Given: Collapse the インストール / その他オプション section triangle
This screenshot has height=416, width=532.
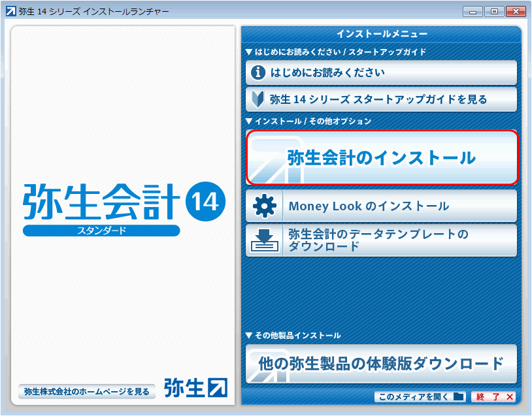Looking at the screenshot, I should pyautogui.click(x=249, y=121).
